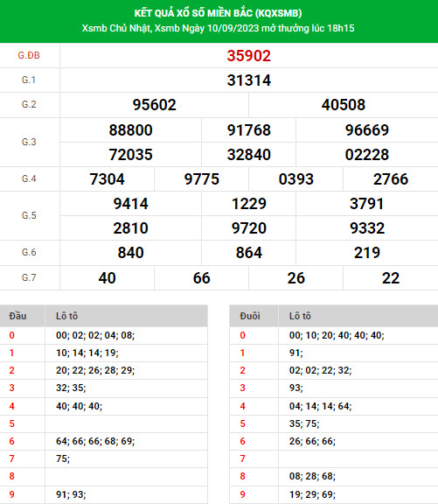Click the G.3 number 02228

367,155
